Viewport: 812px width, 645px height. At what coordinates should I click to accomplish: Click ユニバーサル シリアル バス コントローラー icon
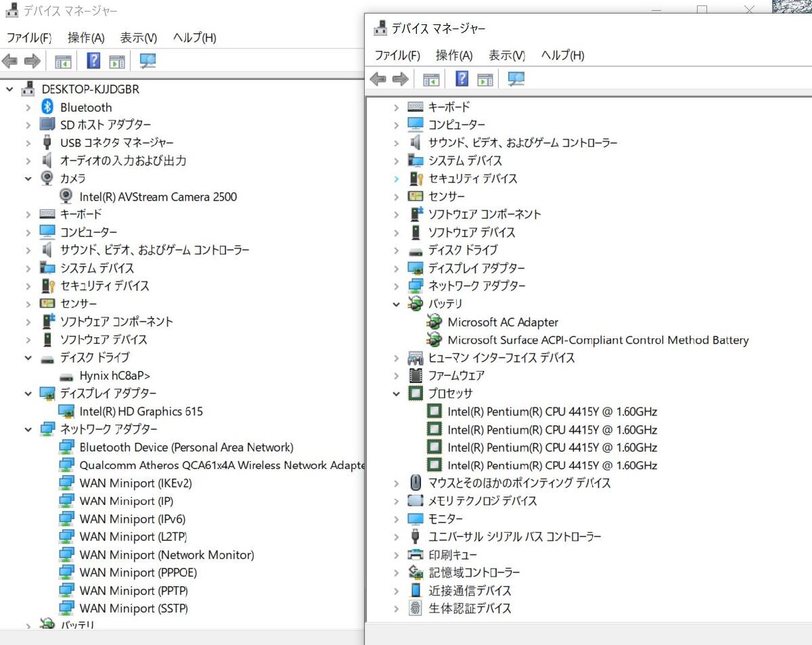click(x=415, y=537)
